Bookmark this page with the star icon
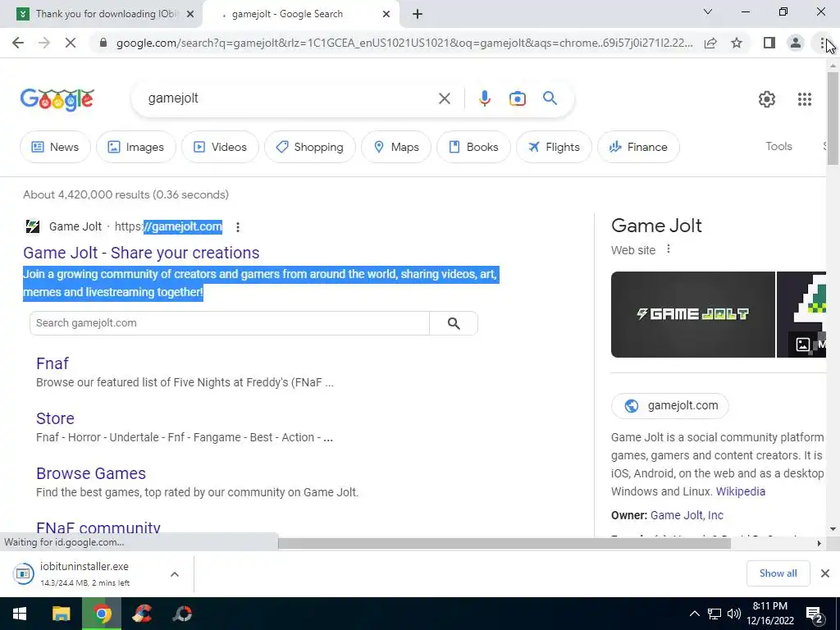This screenshot has width=840, height=630. click(x=737, y=43)
